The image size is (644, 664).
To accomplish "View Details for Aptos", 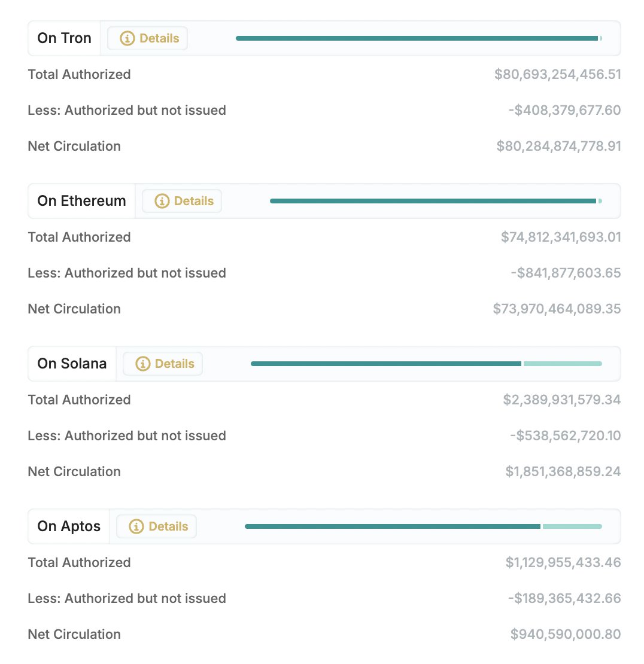I will click(x=157, y=526).
